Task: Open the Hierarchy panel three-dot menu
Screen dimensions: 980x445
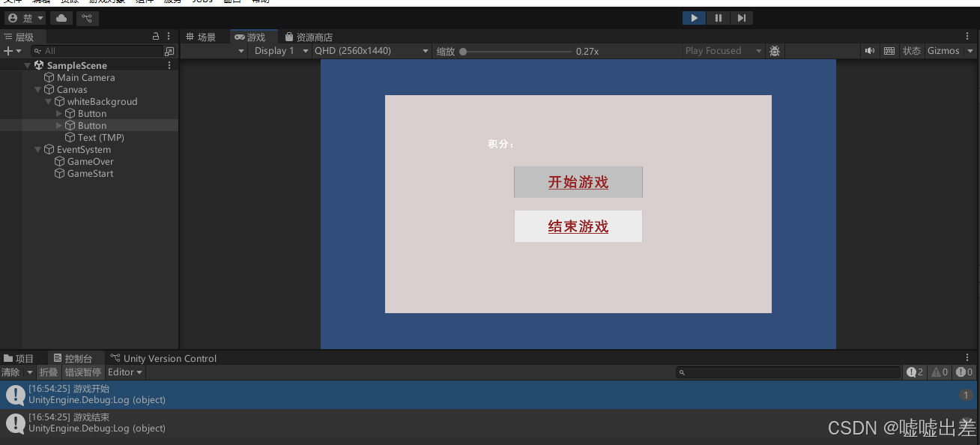Action: pyautogui.click(x=169, y=36)
